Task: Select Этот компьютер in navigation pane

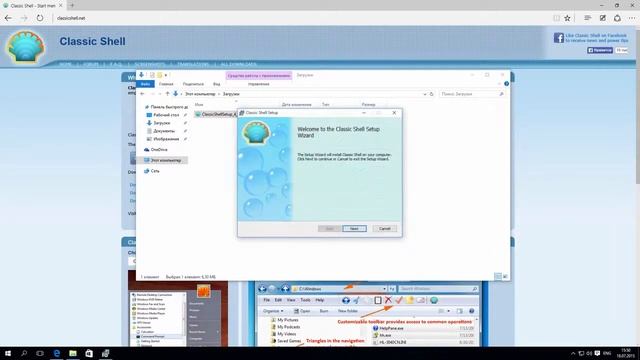Action: click(x=163, y=160)
